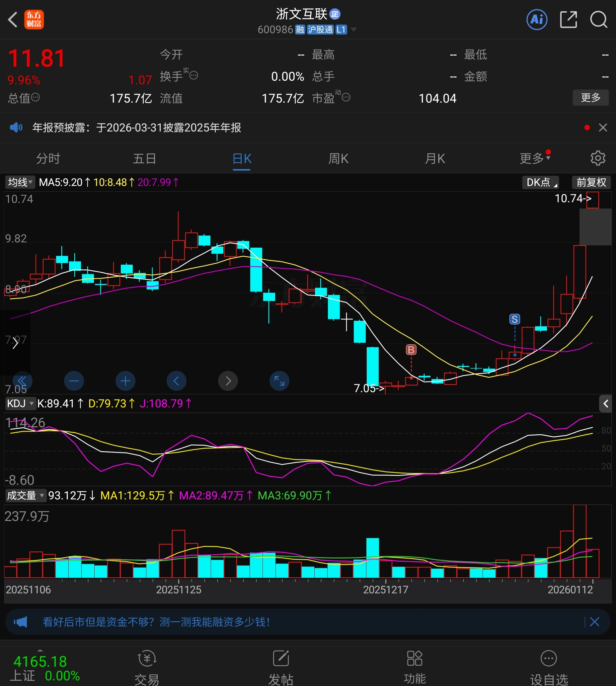
Task: Tap the 7.05-> low price label
Action: (x=369, y=388)
